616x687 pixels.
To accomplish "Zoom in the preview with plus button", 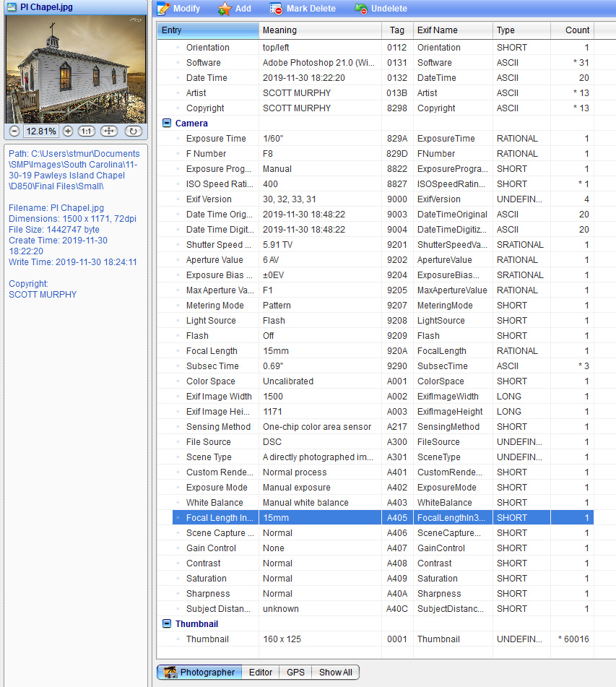I will tap(68, 131).
